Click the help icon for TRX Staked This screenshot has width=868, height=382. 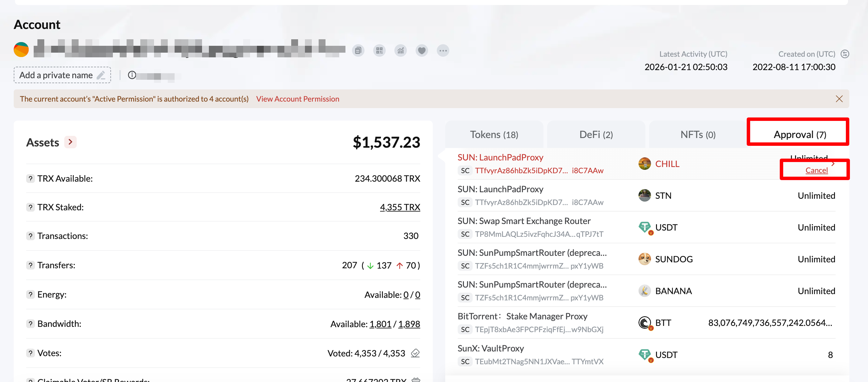[30, 207]
